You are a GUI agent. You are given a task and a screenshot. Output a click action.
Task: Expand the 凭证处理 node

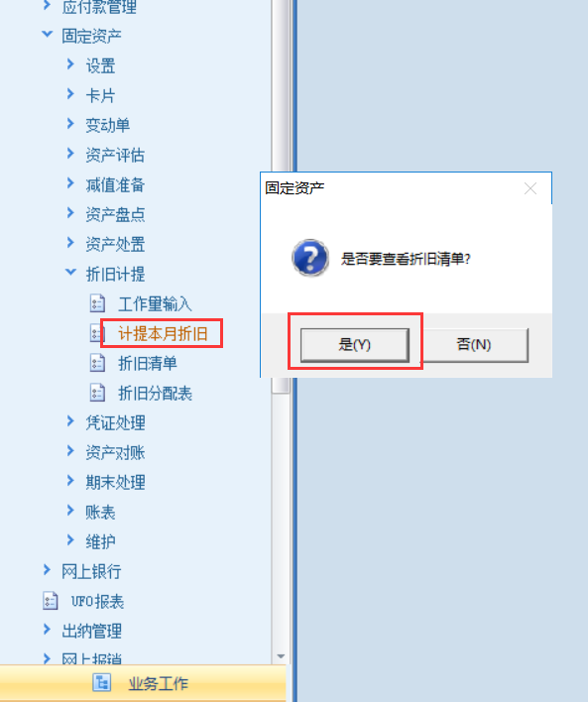70,421
